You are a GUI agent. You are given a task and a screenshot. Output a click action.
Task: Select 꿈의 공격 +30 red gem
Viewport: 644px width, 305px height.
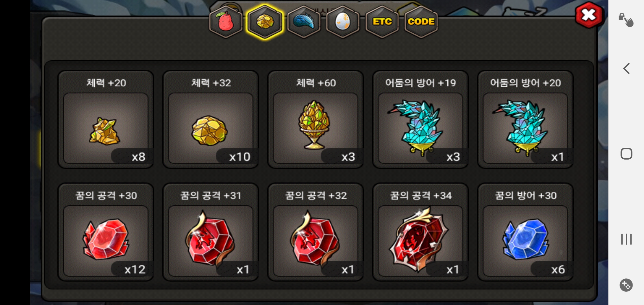[106, 232]
